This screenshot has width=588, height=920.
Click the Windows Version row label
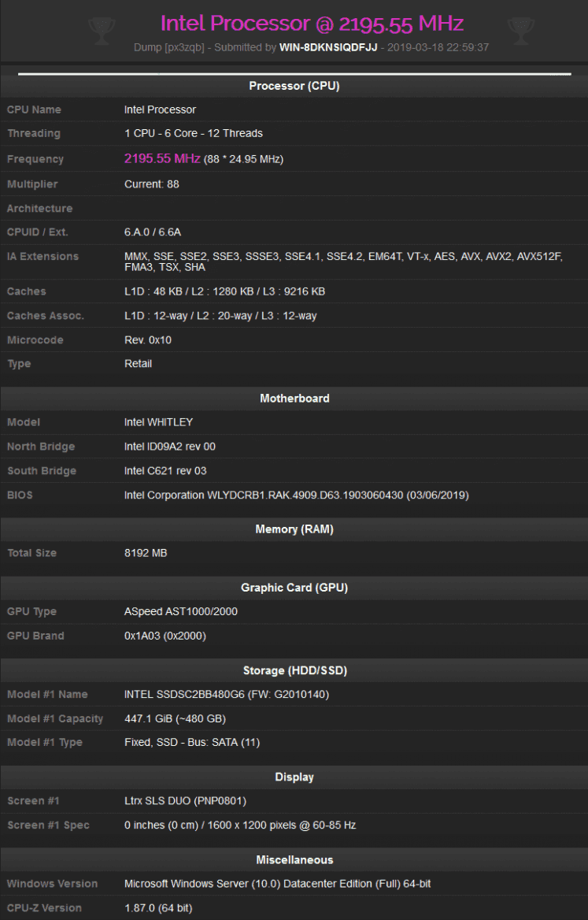point(52,884)
